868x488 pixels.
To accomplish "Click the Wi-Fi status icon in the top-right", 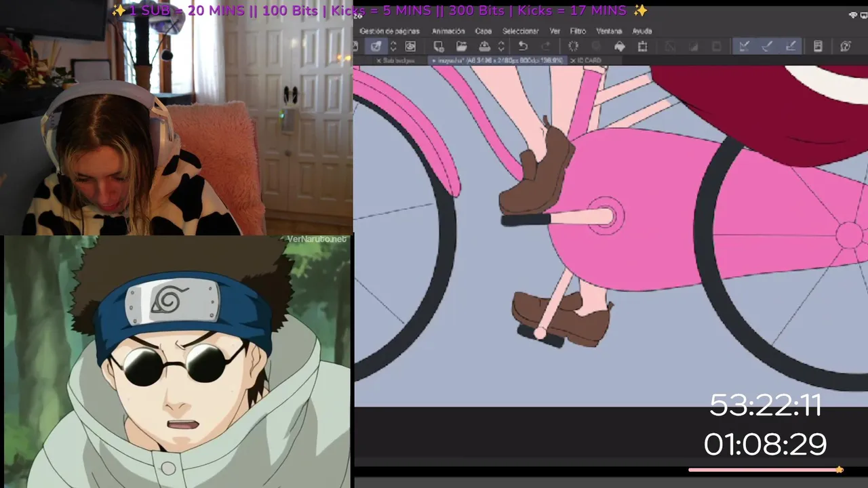I will [x=853, y=15].
